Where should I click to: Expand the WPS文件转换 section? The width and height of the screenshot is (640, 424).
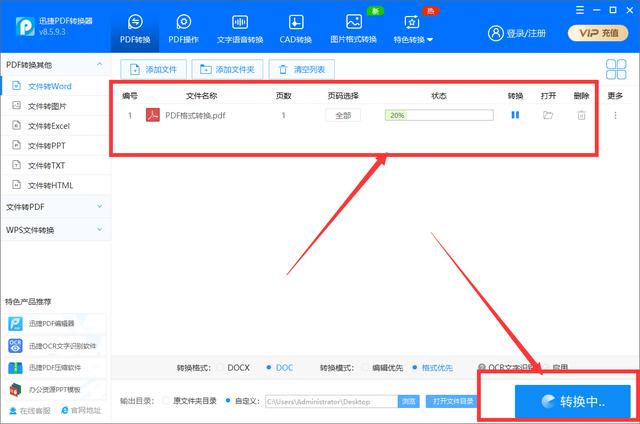click(x=56, y=230)
